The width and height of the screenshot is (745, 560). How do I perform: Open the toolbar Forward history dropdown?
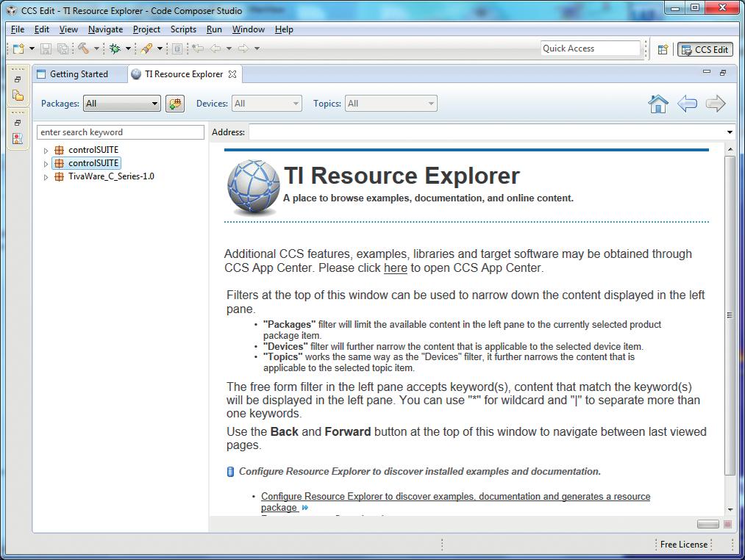(257, 49)
